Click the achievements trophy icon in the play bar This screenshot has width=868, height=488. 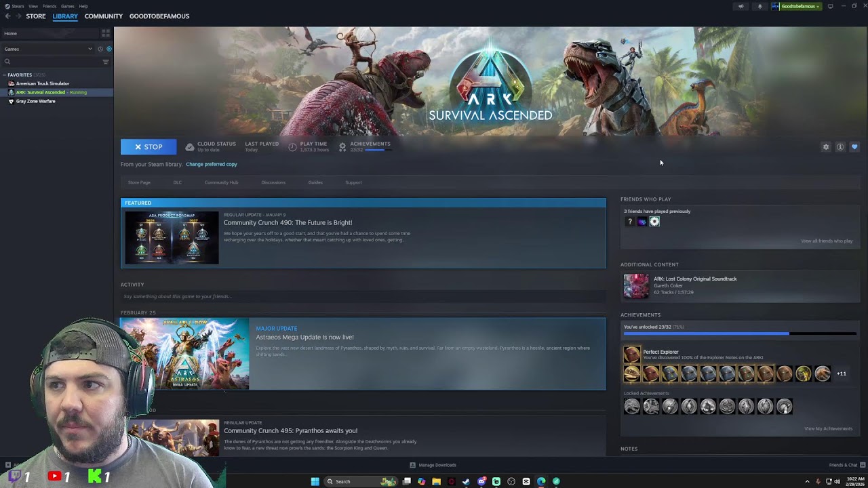pyautogui.click(x=342, y=146)
